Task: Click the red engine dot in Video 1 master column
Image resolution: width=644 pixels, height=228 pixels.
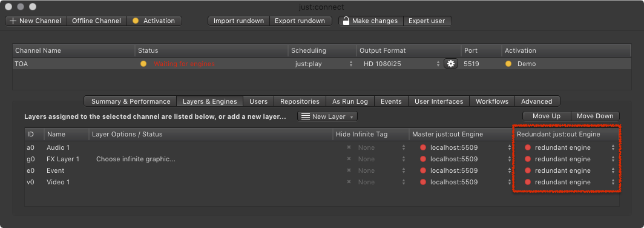Action: (423, 182)
